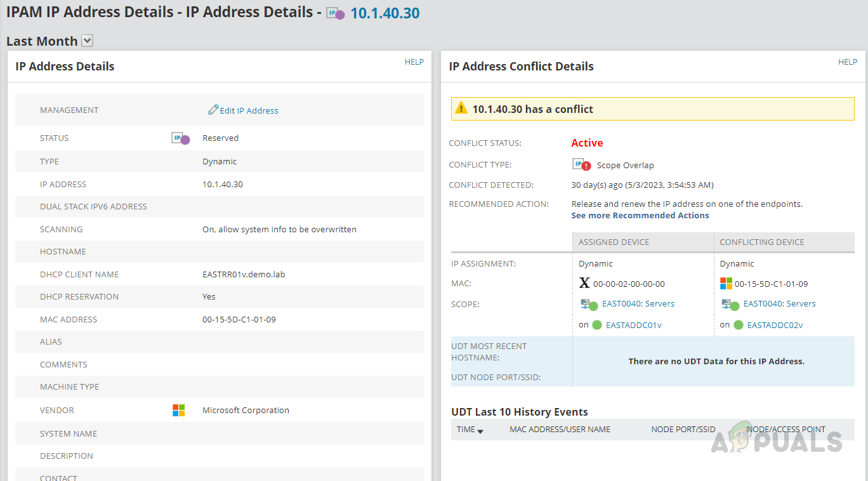Viewport: 868px width, 481px height.
Task: Open the 10.1.40.30 link in page title
Action: [x=385, y=13]
